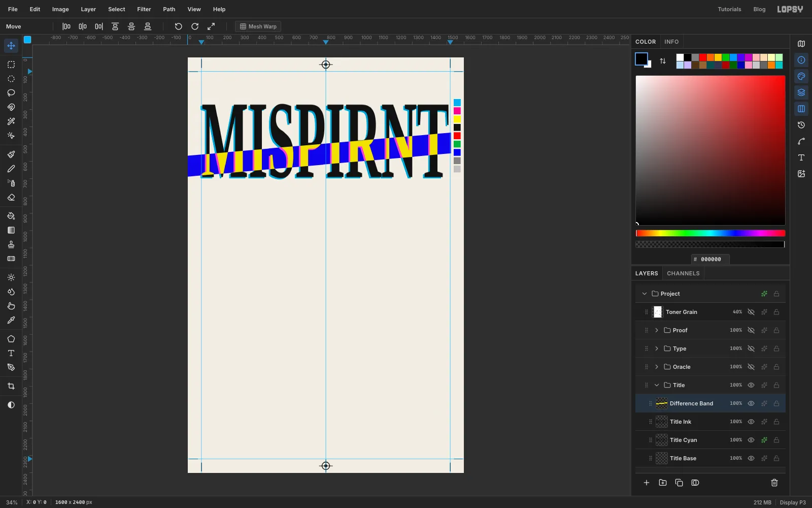Click the Undo rotate-left icon
The width and height of the screenshot is (812, 508).
coord(179,26)
